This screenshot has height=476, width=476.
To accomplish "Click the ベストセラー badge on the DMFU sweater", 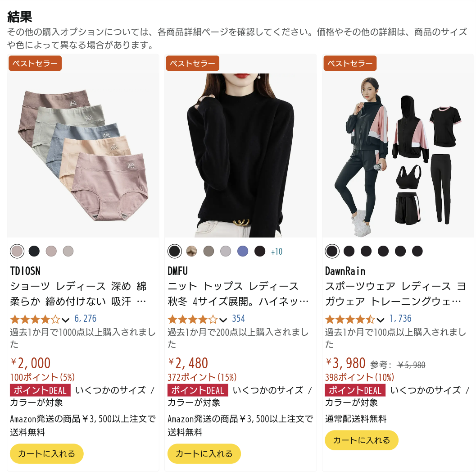I will click(192, 63).
